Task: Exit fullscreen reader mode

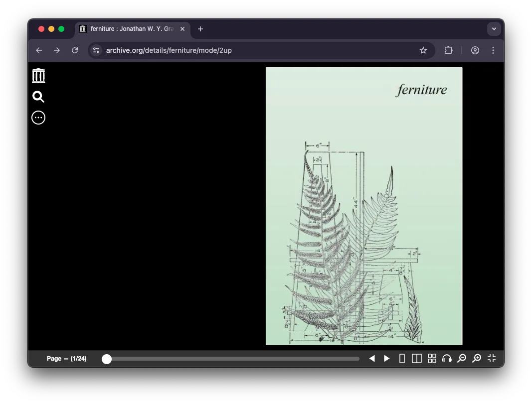Action: [492, 359]
